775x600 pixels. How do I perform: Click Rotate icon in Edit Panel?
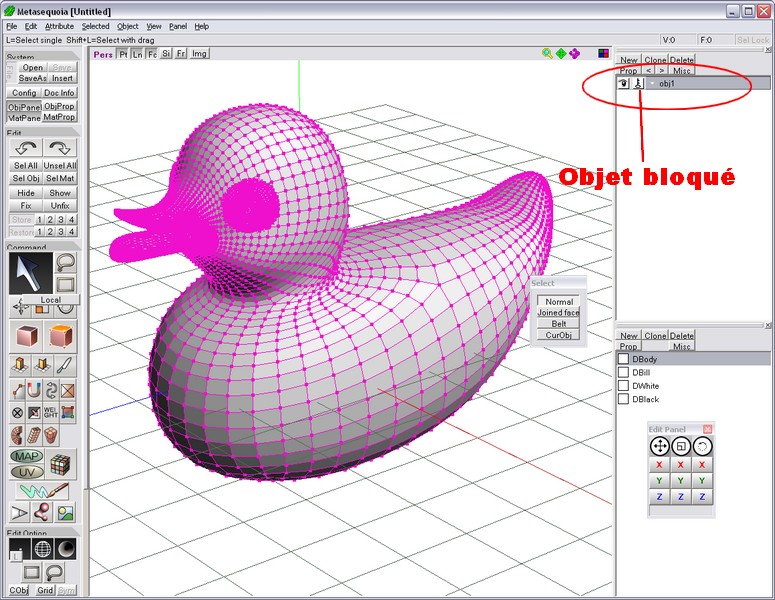(702, 446)
